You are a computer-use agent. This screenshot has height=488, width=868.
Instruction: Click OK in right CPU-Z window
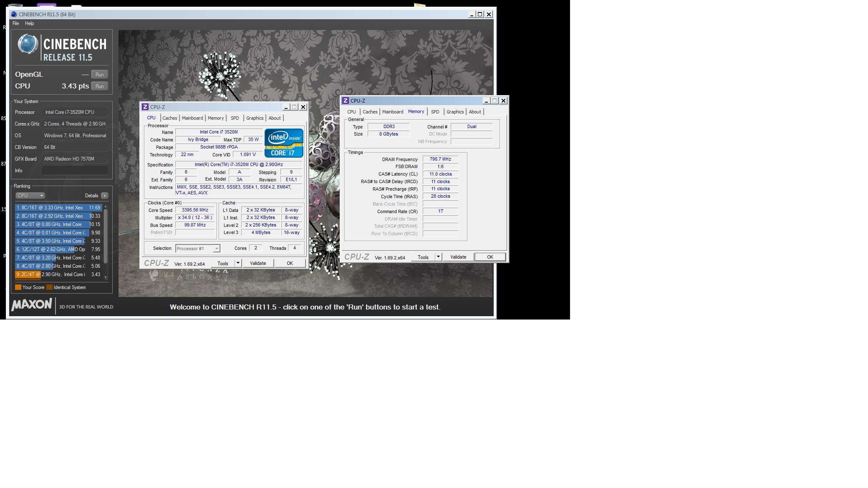click(x=490, y=257)
